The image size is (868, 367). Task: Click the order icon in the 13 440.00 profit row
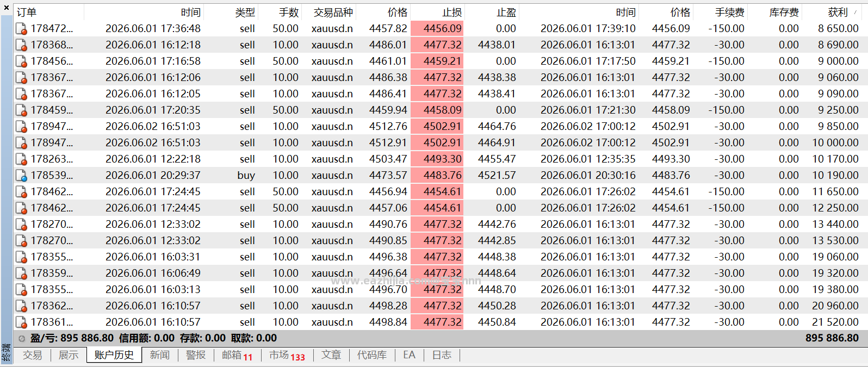tap(21, 224)
